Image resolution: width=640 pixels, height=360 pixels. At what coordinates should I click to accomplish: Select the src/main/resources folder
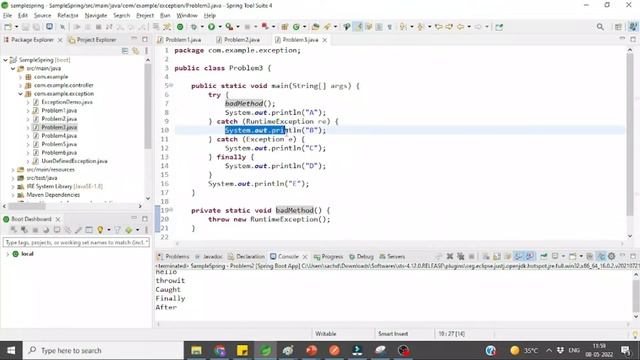pyautogui.click(x=51, y=169)
